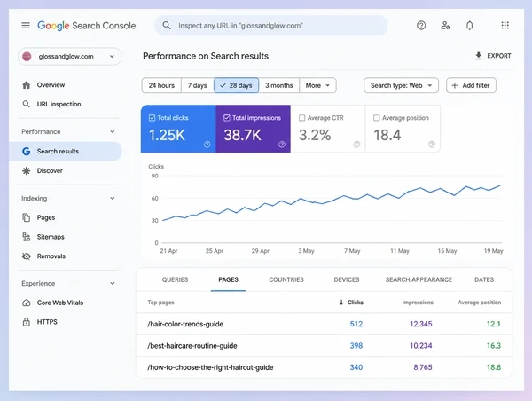The image size is (532, 401).
Task: Open the More date range dropdown
Action: pos(317,85)
